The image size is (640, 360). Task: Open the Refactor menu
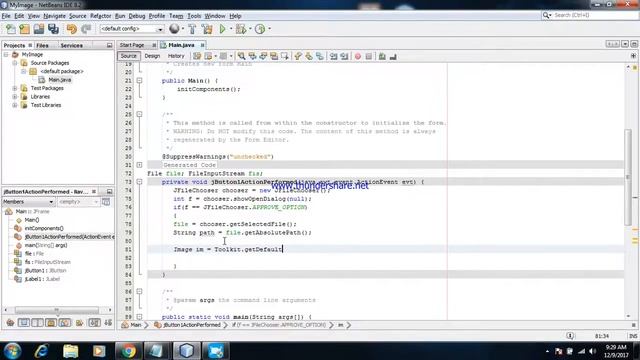(x=100, y=16)
